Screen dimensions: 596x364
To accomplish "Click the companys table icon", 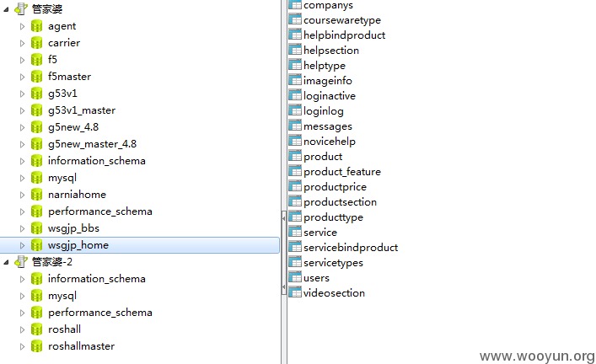I will pyautogui.click(x=295, y=4).
